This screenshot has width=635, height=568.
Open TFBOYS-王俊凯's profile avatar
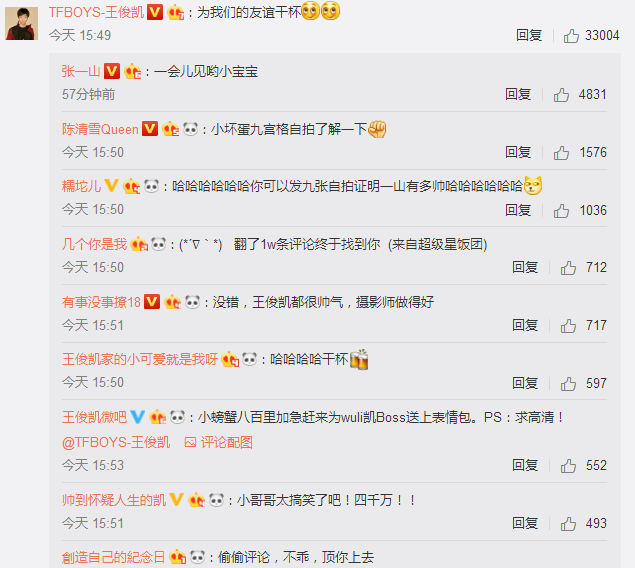coord(21,23)
